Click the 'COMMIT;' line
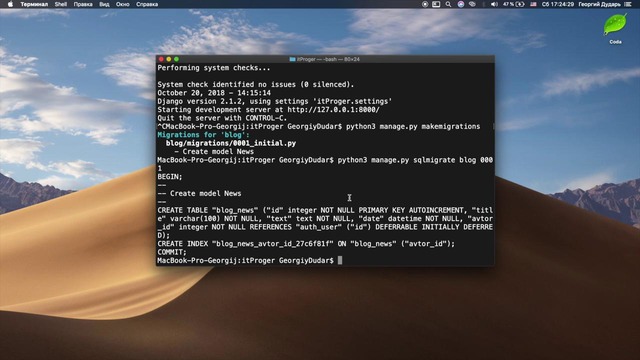Image resolution: width=640 pixels, height=360 pixels. (172, 252)
